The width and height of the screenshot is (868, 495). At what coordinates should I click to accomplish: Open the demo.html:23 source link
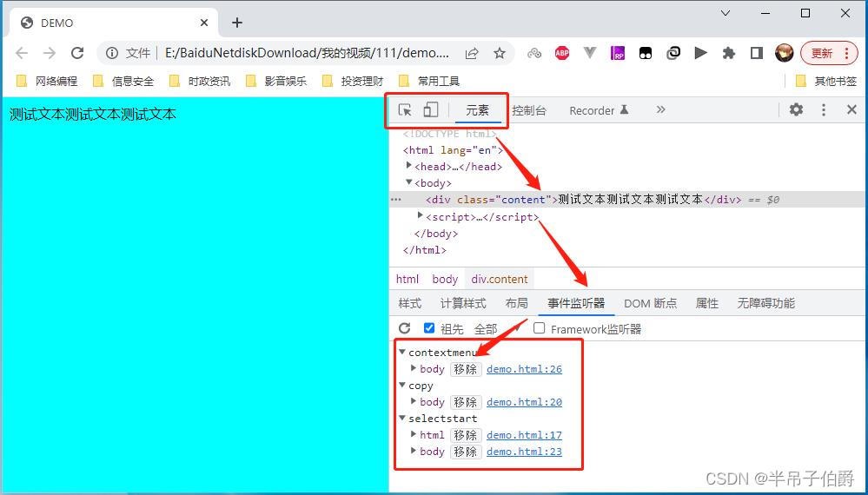524,452
